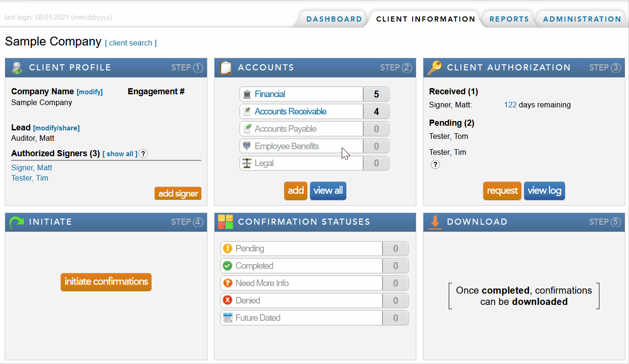Click the add signer button

[x=177, y=193]
